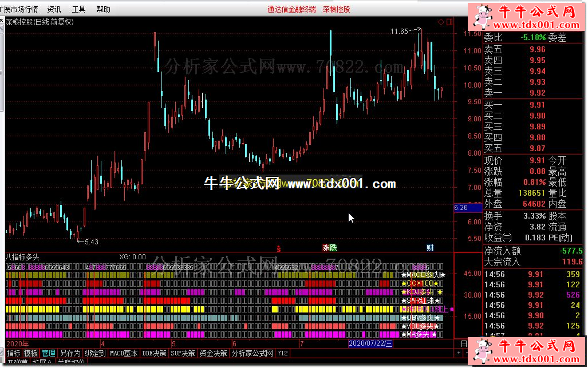Select the 管理 tab
Image resolution: width=588 pixels, height=368 pixels.
(x=48, y=353)
